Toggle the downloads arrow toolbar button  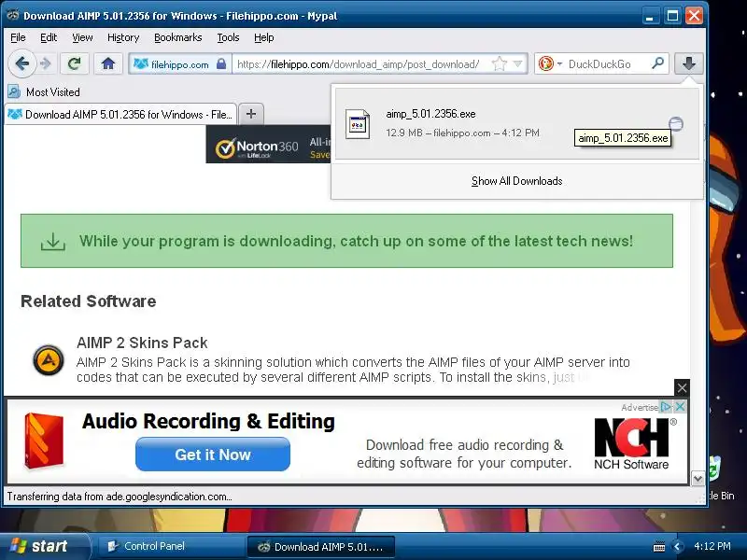(x=689, y=63)
